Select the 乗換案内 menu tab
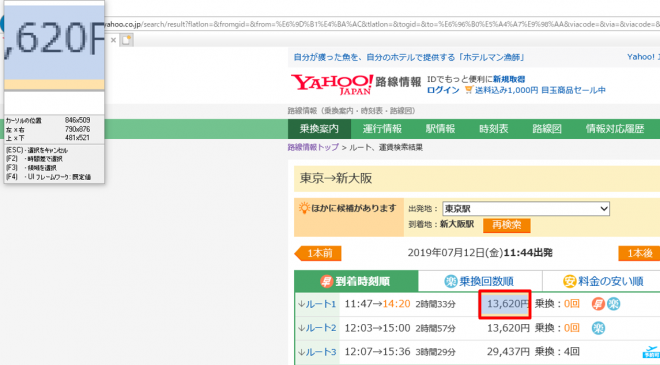This screenshot has width=660, height=365. [x=319, y=129]
